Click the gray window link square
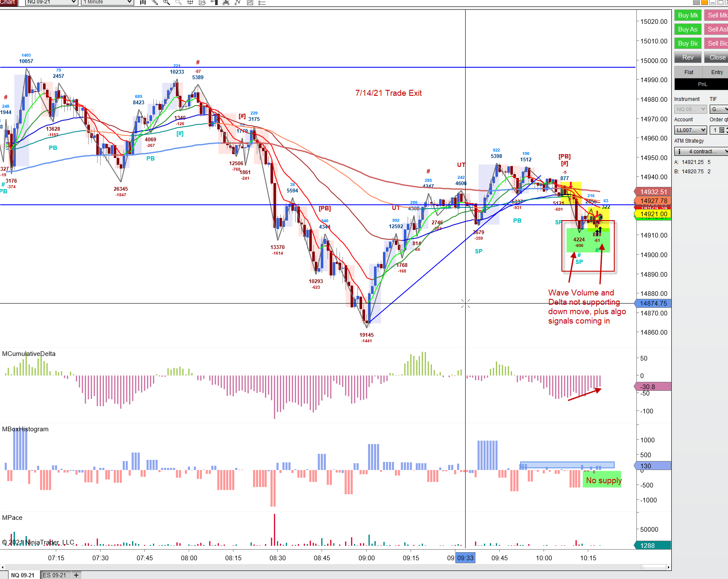 click(696, 2)
